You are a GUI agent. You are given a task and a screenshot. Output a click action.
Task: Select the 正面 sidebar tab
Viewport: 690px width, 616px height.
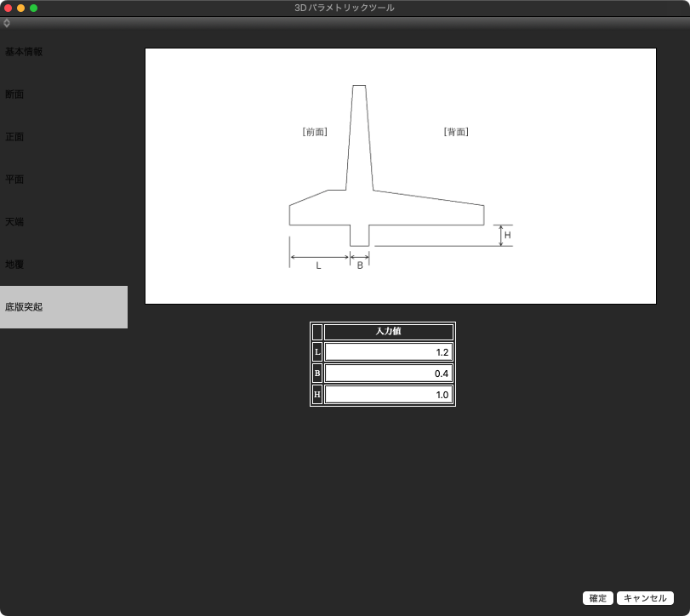pyautogui.click(x=14, y=137)
